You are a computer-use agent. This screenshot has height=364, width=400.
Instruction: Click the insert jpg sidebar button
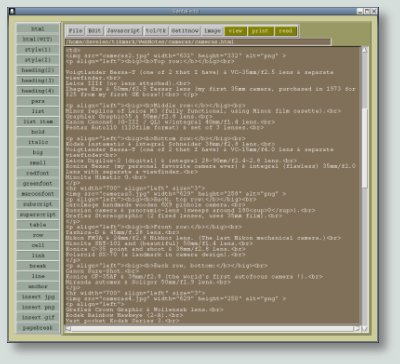tap(38, 297)
